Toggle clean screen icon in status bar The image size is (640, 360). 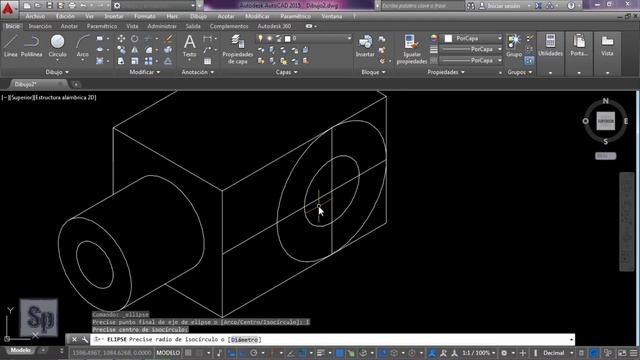tap(622, 353)
